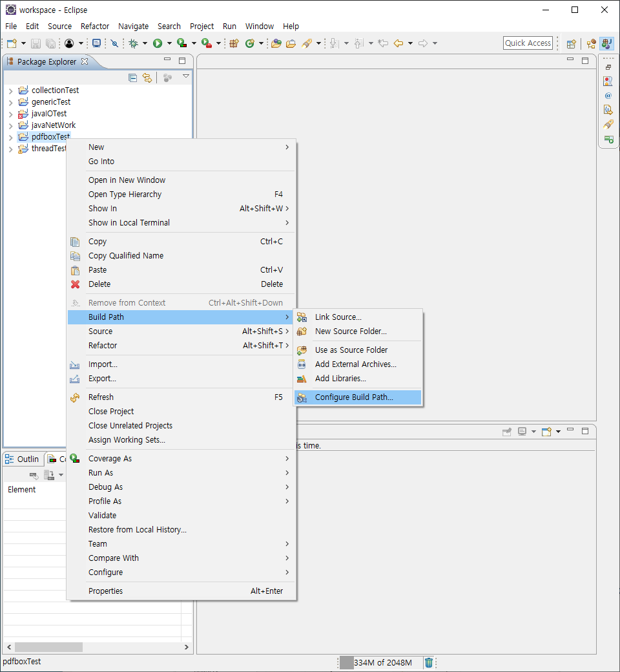Open the terminal monitor toolbar icon
This screenshot has width=620, height=672.
click(97, 43)
